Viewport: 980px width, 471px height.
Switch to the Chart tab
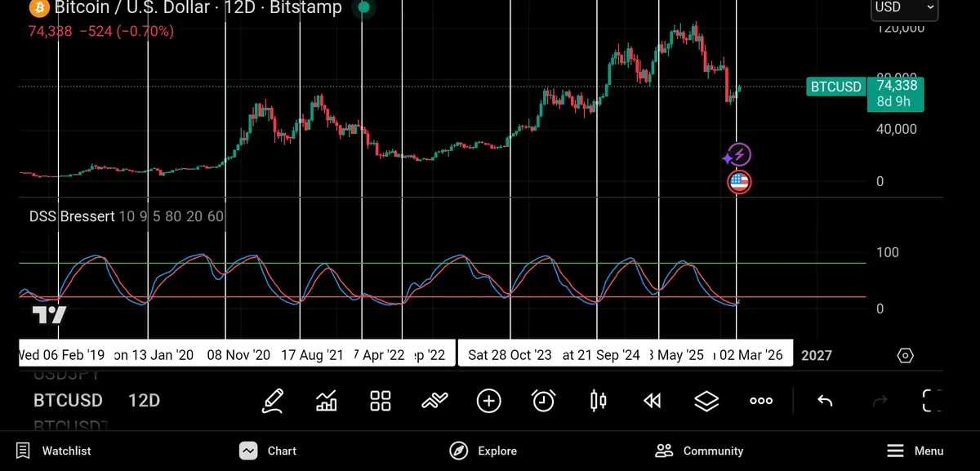pyautogui.click(x=267, y=451)
